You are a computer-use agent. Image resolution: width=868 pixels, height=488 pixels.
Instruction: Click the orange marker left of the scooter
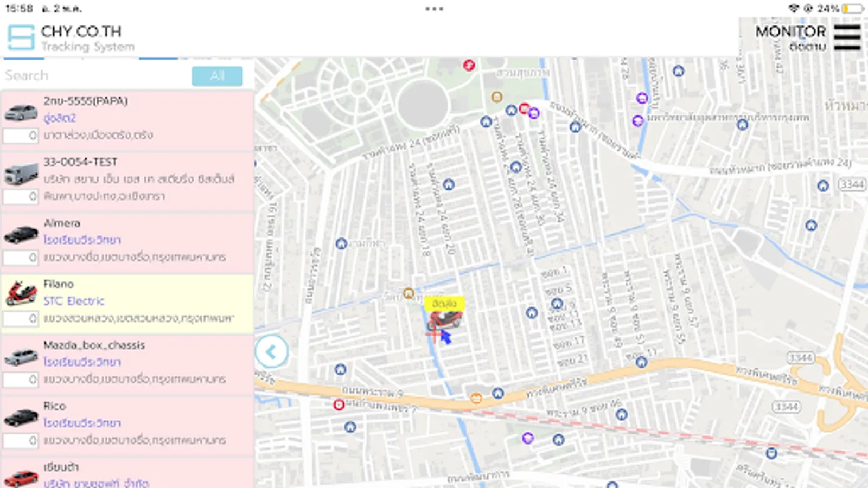tap(409, 293)
